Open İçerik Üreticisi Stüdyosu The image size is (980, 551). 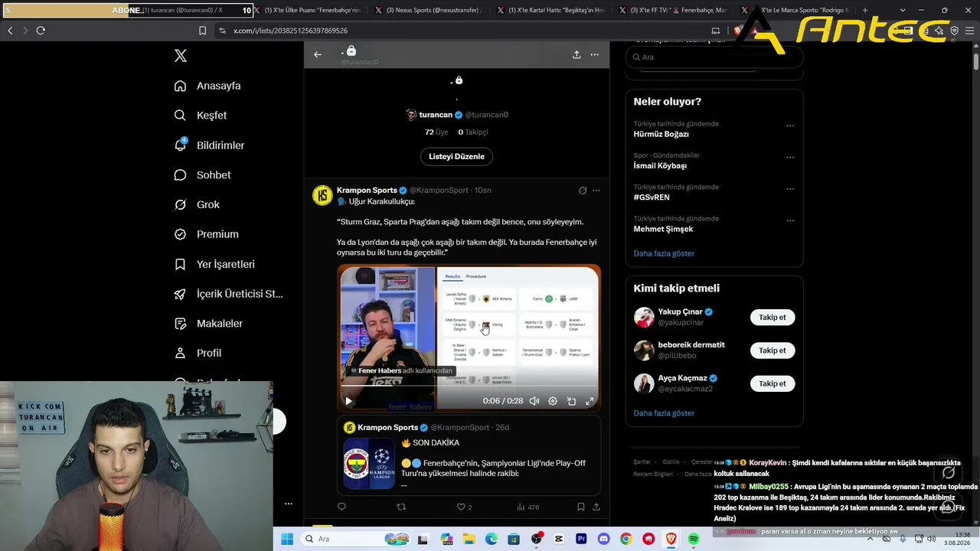pos(228,294)
